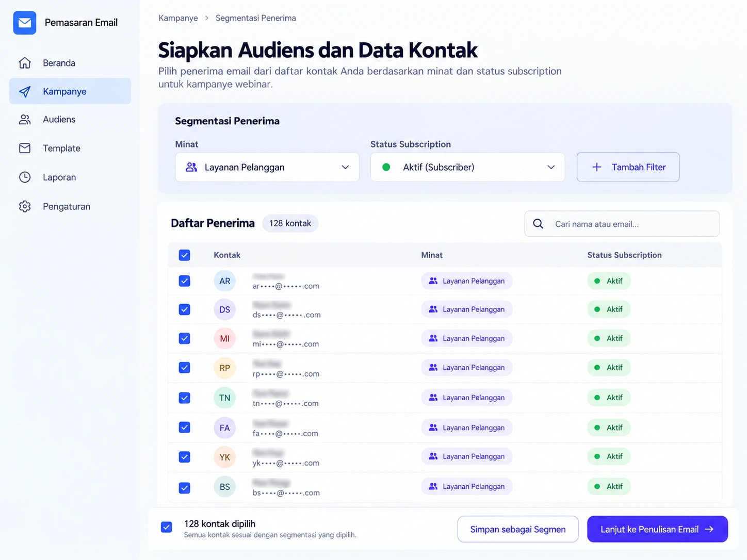Uncheck the AR contact row checkbox
This screenshot has height=560, width=747.
pos(184,281)
